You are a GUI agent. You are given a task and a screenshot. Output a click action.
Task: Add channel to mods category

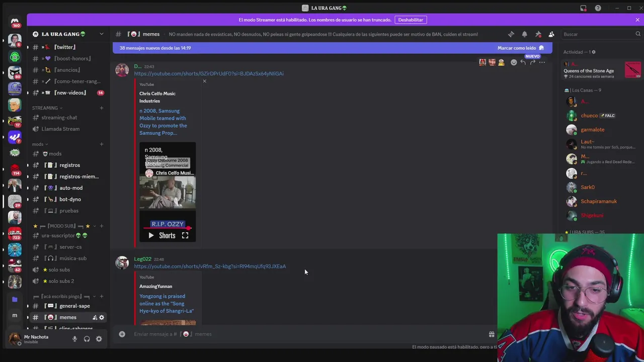tap(101, 144)
